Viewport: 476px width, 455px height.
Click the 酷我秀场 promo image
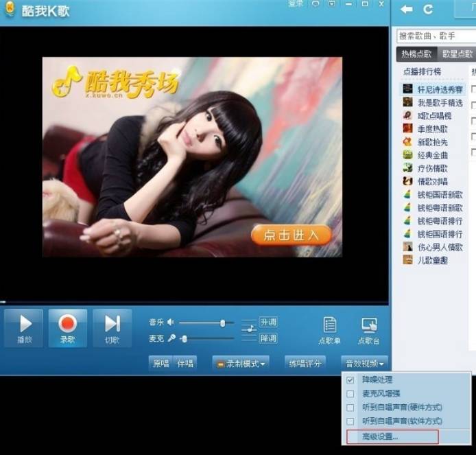(x=192, y=157)
